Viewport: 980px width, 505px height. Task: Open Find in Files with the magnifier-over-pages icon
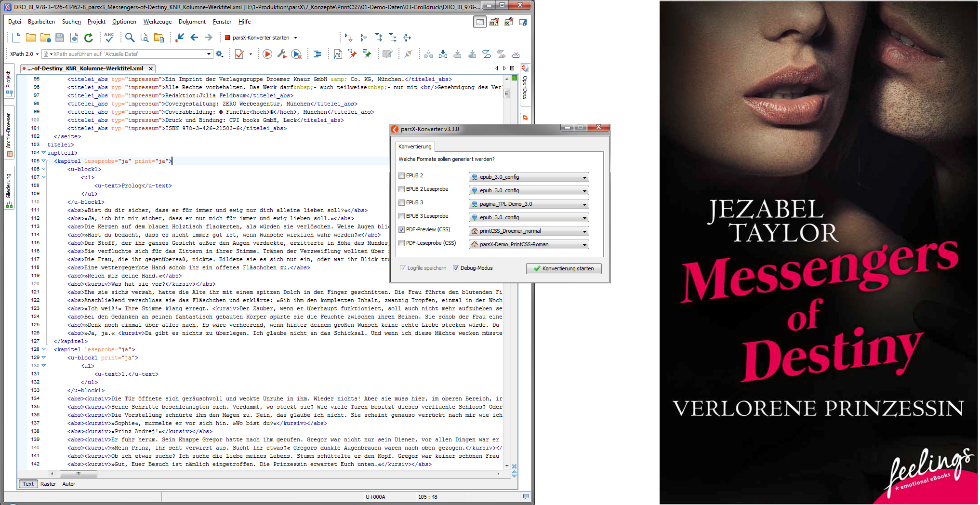pyautogui.click(x=145, y=38)
